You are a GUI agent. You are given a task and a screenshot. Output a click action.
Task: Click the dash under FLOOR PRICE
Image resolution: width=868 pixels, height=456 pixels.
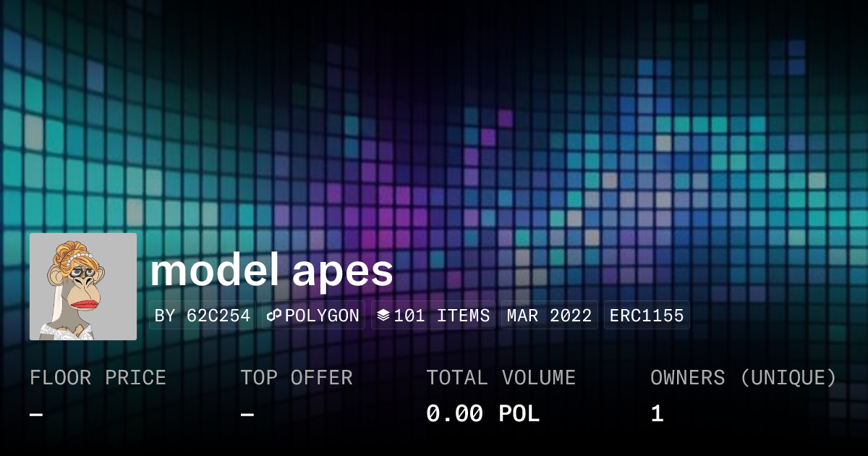[33, 413]
